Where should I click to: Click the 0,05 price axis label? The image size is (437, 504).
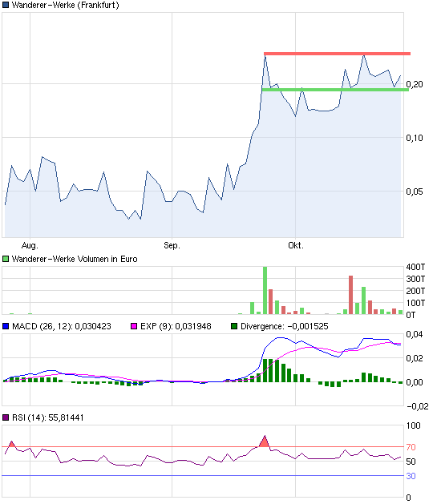[x=415, y=192]
